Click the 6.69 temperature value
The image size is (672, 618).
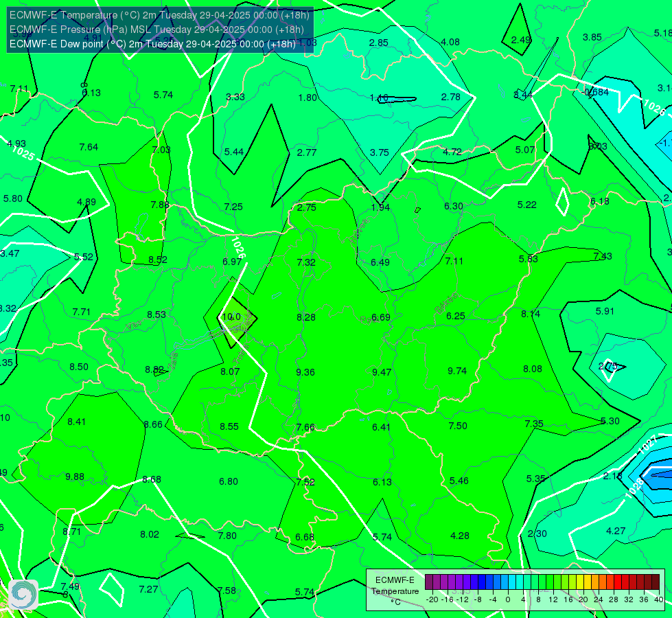[381, 317]
